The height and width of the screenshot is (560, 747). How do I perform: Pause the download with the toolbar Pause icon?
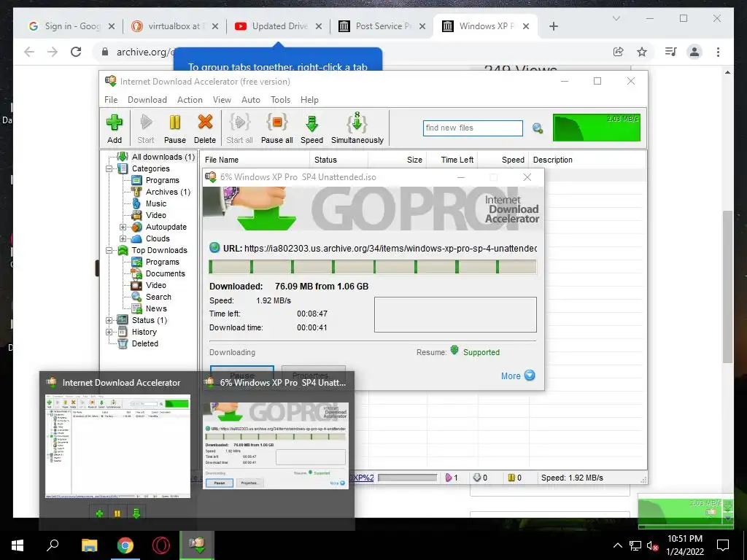click(x=175, y=128)
